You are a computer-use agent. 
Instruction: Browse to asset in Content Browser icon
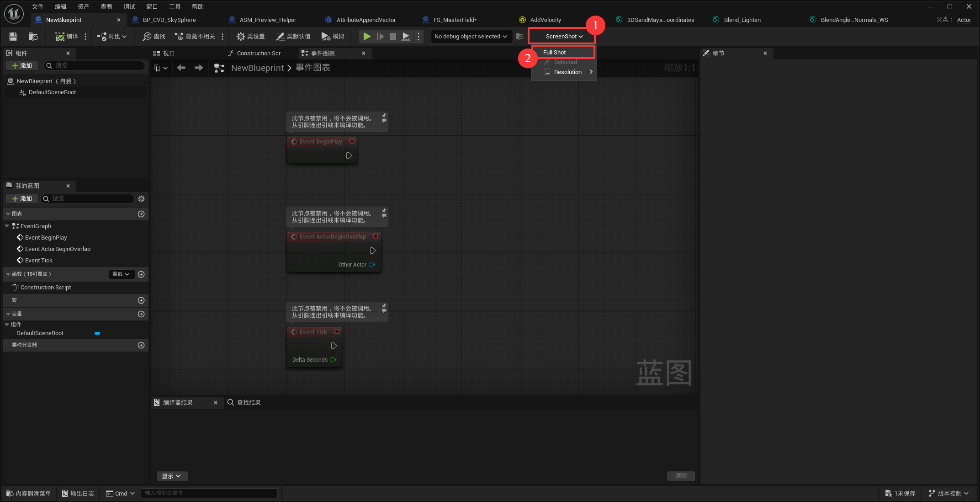33,37
